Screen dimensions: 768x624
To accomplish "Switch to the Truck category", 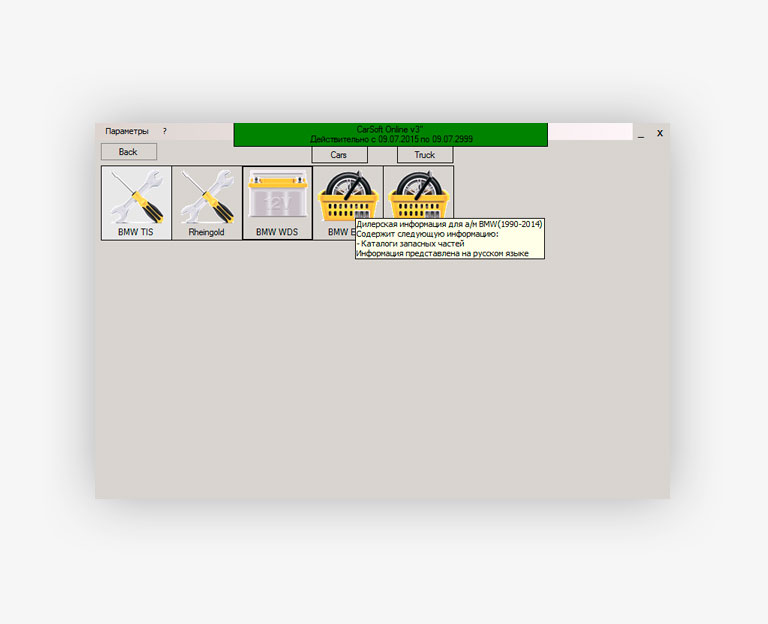I will (x=425, y=155).
